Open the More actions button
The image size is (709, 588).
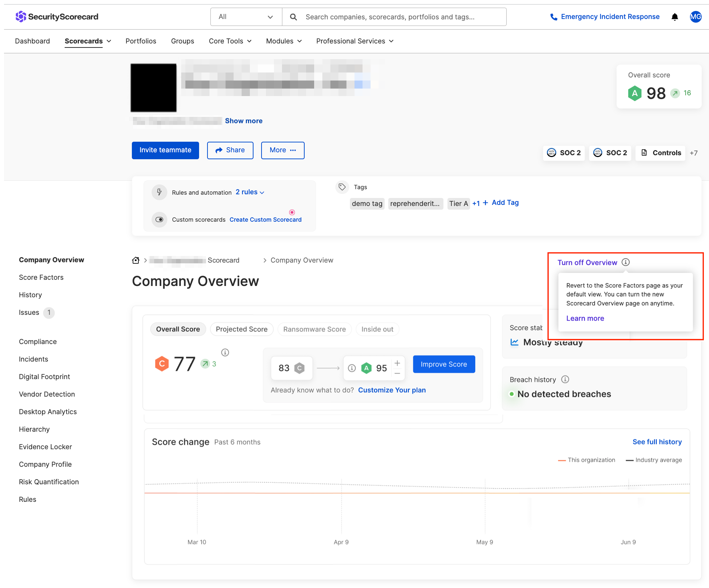pyautogui.click(x=283, y=150)
